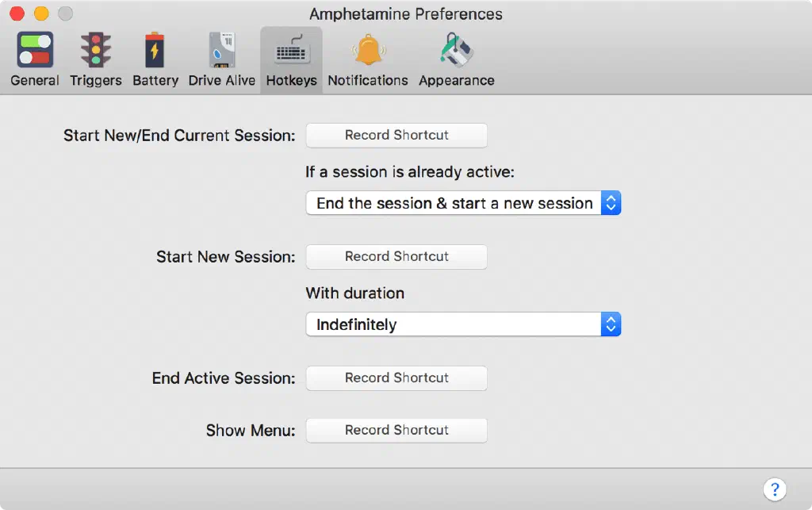
Task: Open the Drive Alive icon
Action: [x=221, y=50]
